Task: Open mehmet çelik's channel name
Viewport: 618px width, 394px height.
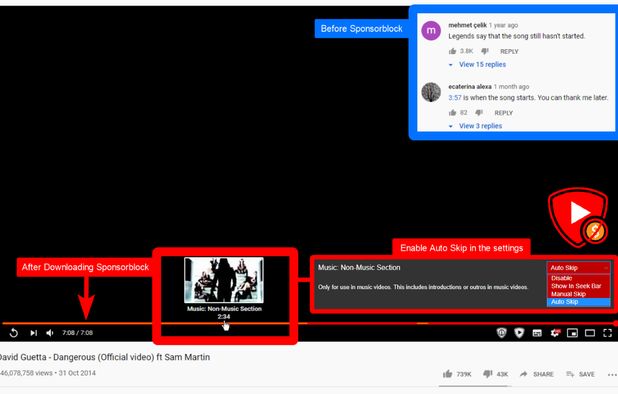Action: click(x=467, y=25)
